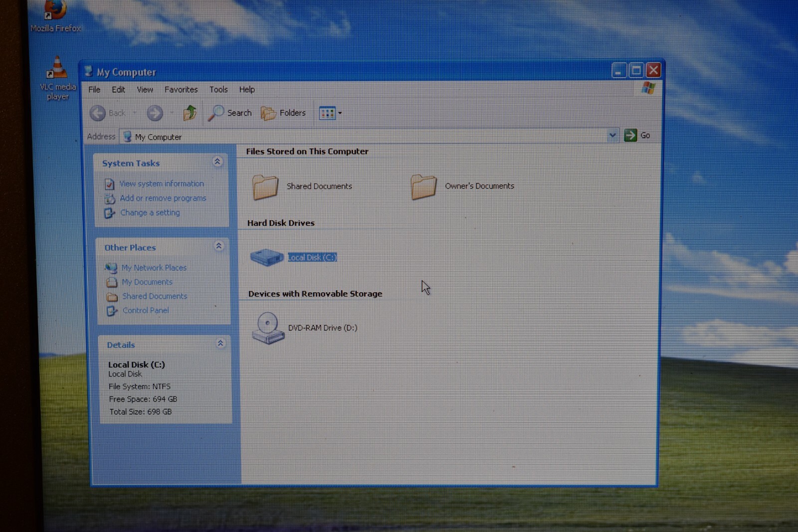Open the Search toolbar button
This screenshot has width=798, height=532.
[230, 113]
